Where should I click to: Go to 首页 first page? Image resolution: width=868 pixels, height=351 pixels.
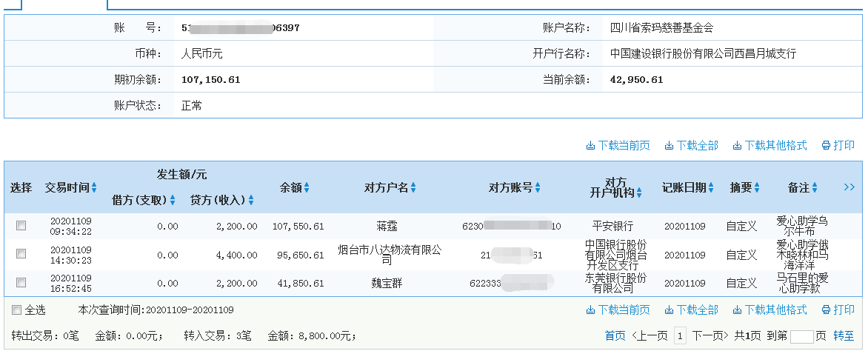tap(615, 336)
